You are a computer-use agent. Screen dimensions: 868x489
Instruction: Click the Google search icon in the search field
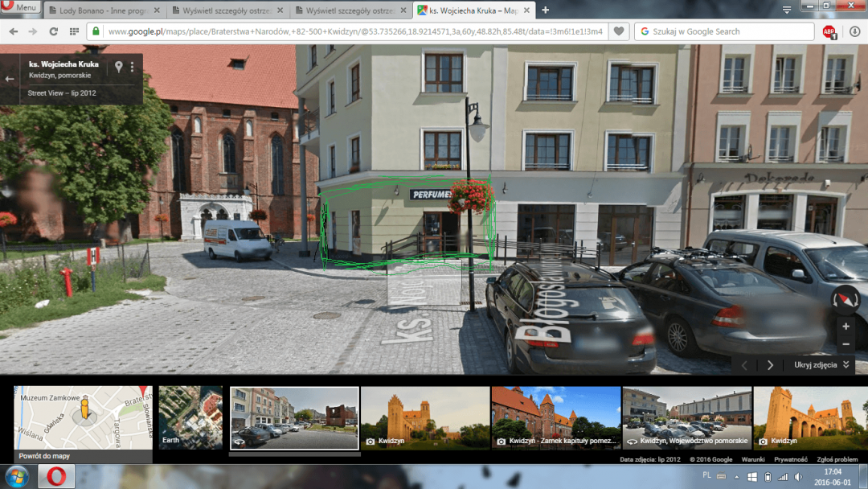(x=644, y=32)
